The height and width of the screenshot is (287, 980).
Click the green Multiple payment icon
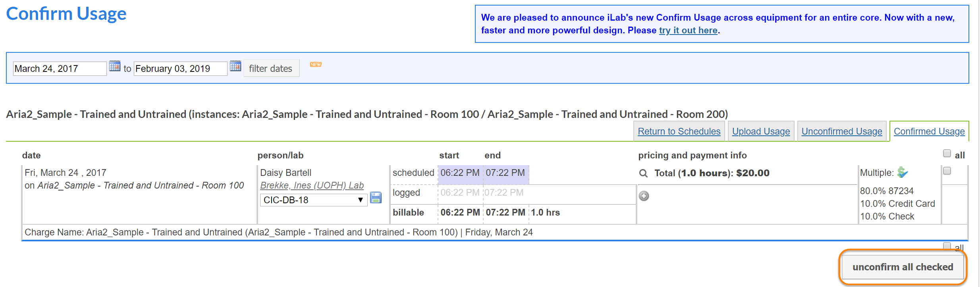[903, 172]
